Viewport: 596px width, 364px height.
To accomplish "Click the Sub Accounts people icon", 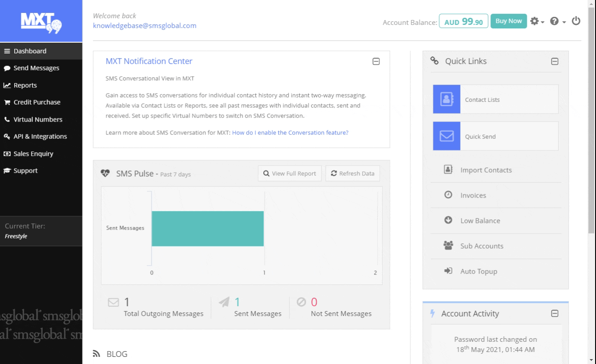I will pyautogui.click(x=449, y=246).
